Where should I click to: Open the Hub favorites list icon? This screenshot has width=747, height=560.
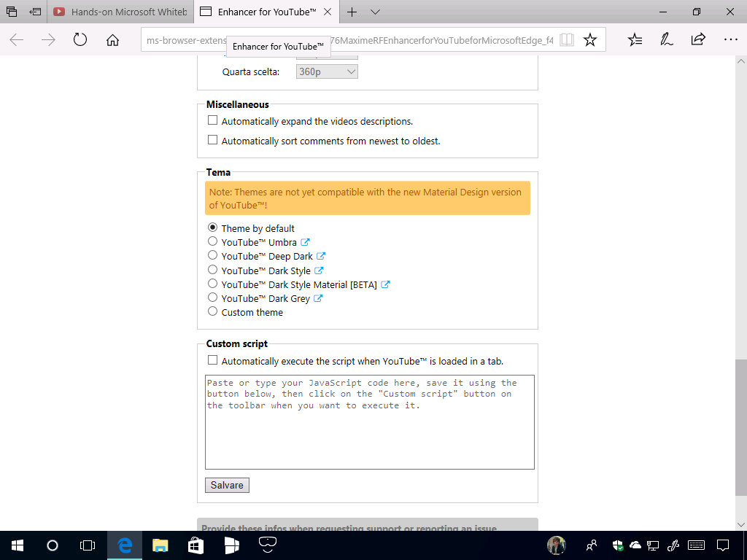pos(635,39)
